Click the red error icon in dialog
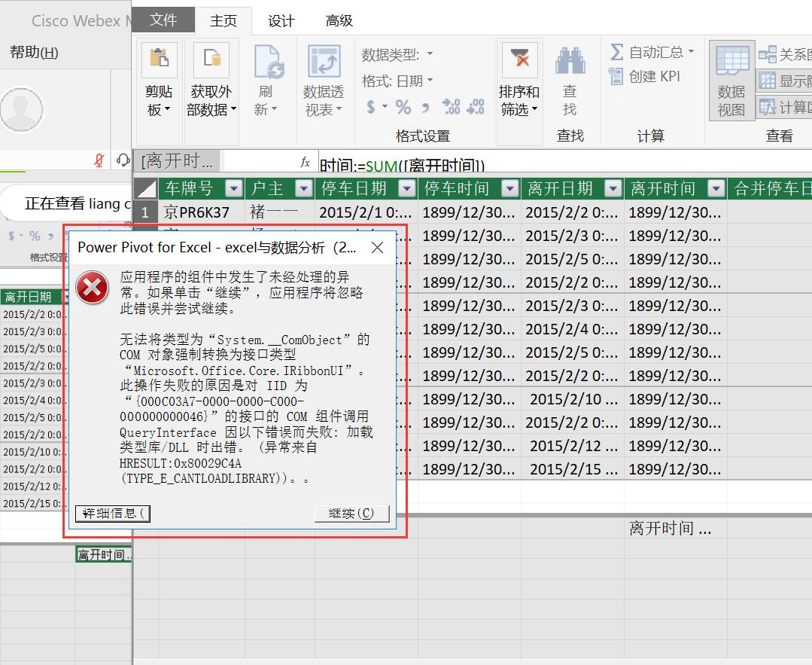812x665 pixels. 92,288
